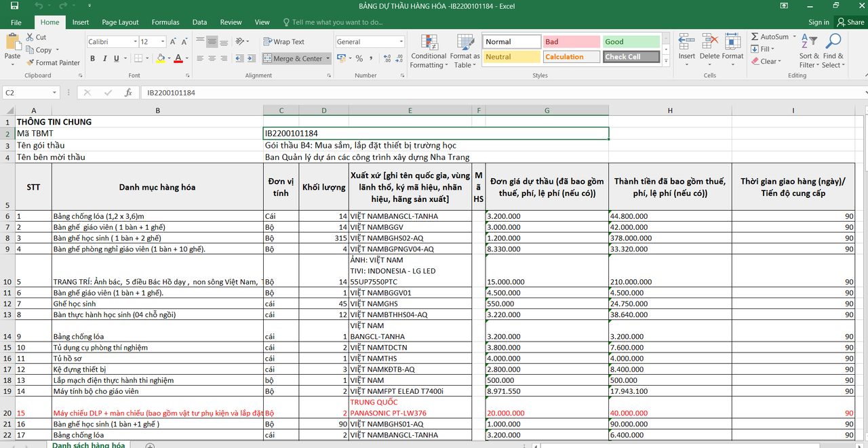Image resolution: width=868 pixels, height=448 pixels.
Task: Toggle Wrap Text for the cell
Action: tap(284, 42)
